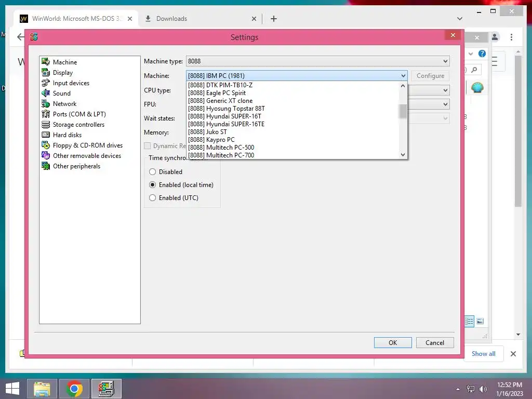Screen dimensions: 532x399
Task: Open the CPU speed dropdown arrow
Action: 445,90
